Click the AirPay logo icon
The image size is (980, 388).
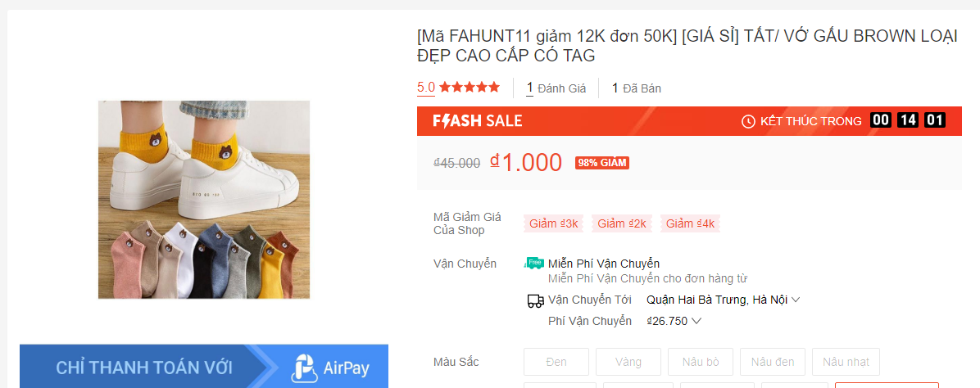[303, 368]
